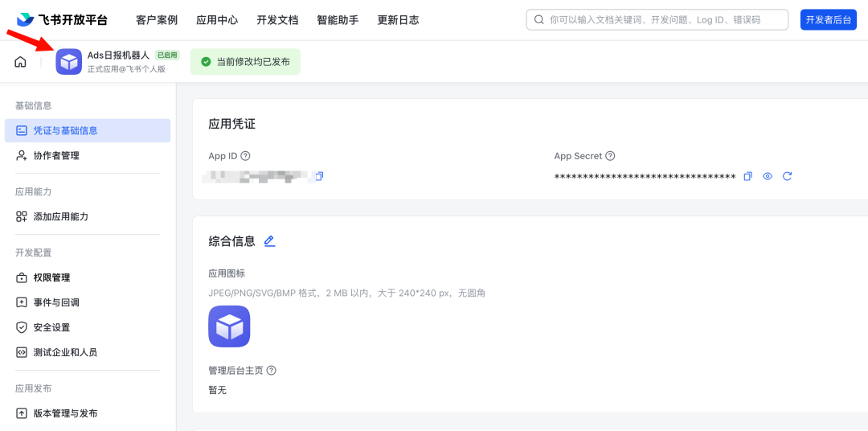Click the blurred App ID value
Screen dimensions: 868x431
pyautogui.click(x=257, y=176)
